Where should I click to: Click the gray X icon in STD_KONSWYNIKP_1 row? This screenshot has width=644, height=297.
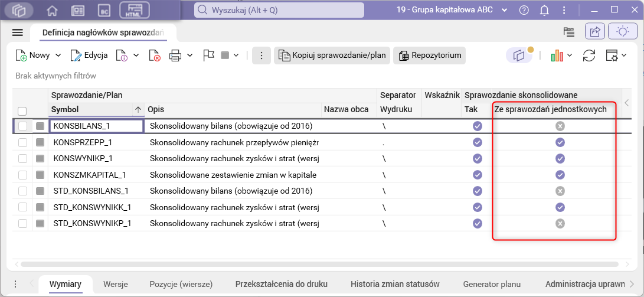pyautogui.click(x=560, y=223)
